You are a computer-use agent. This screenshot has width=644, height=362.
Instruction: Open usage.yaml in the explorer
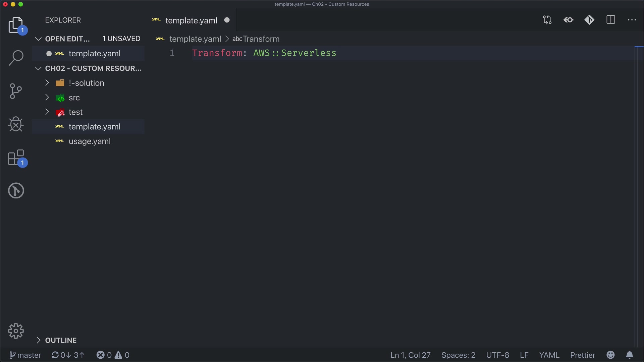point(90,141)
